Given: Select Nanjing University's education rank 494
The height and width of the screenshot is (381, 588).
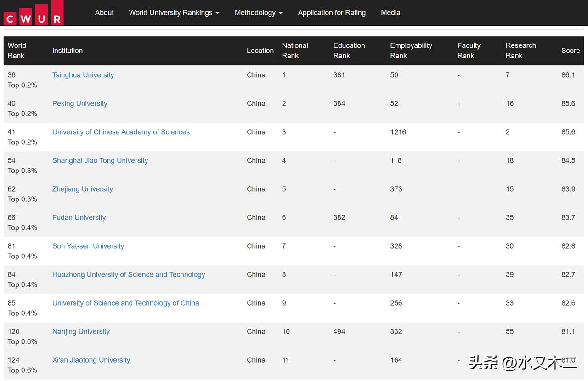Looking at the screenshot, I should coord(339,331).
